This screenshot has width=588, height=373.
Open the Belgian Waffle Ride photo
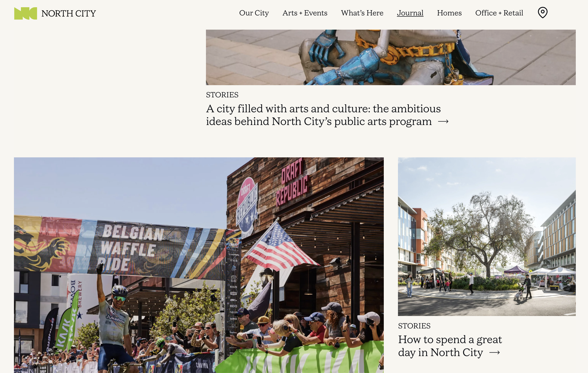198,265
